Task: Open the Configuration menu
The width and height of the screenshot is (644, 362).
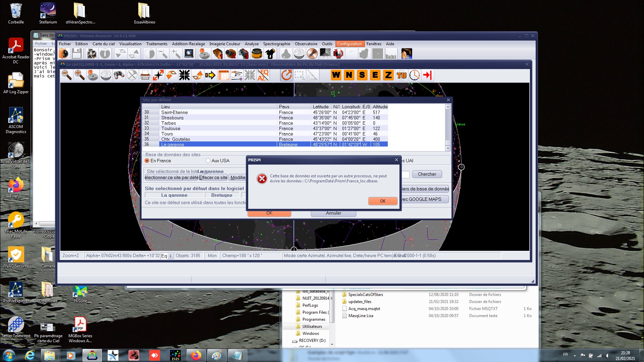Action: click(349, 44)
